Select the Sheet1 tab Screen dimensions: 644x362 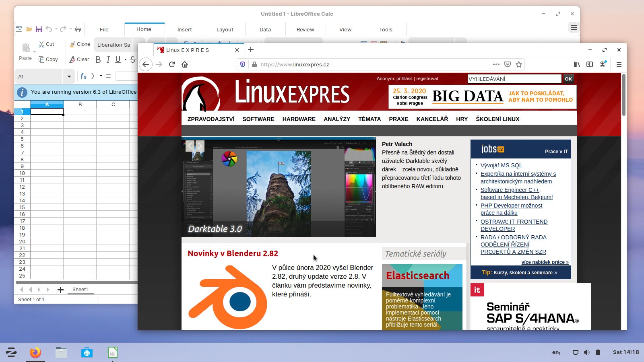pyautogui.click(x=80, y=290)
